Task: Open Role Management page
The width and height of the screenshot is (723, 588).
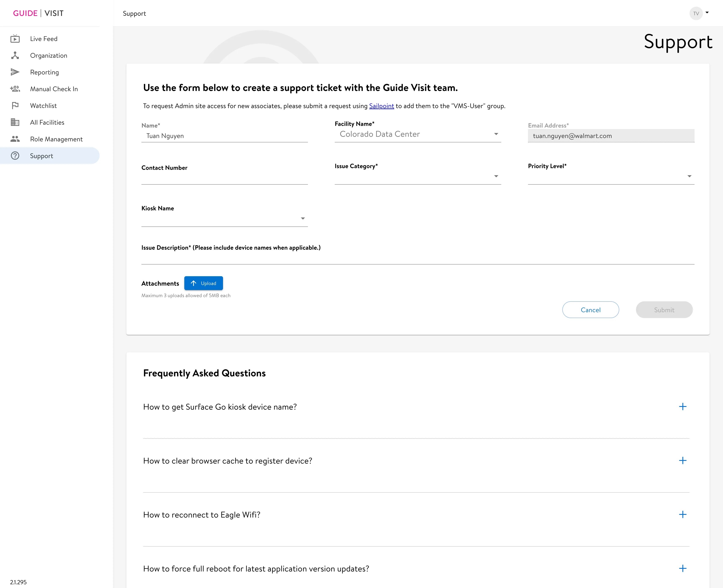Action: pos(50,139)
